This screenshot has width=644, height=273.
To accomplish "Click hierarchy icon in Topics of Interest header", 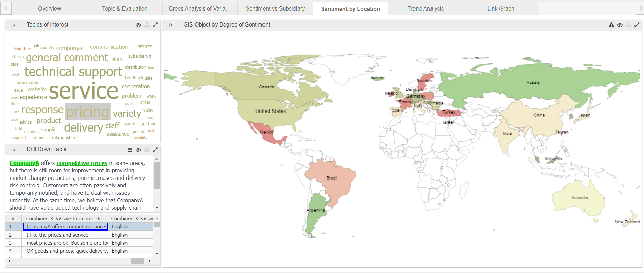I will pyautogui.click(x=147, y=25).
